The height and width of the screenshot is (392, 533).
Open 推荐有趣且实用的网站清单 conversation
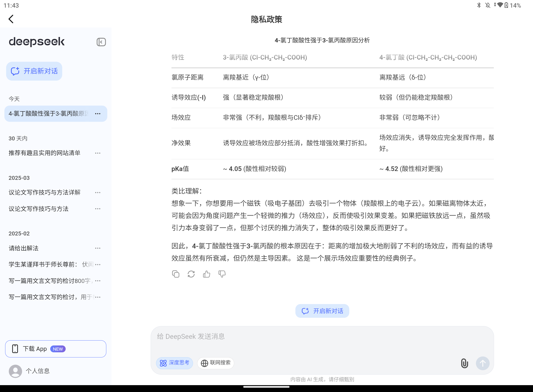point(45,153)
